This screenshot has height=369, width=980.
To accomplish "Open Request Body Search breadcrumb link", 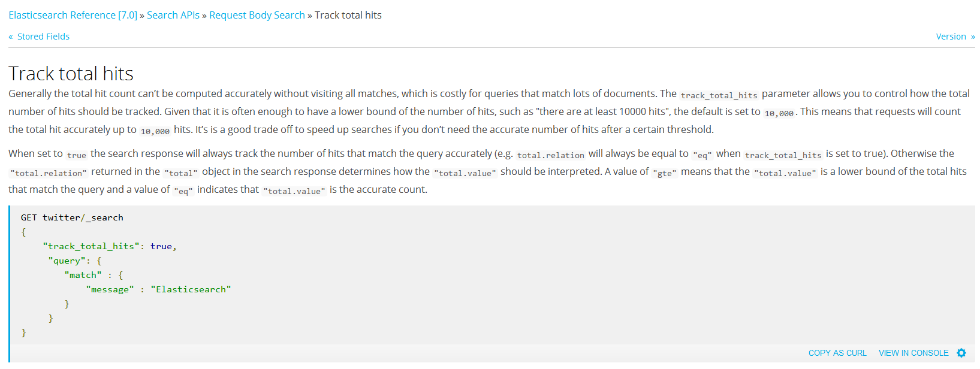I will (257, 15).
